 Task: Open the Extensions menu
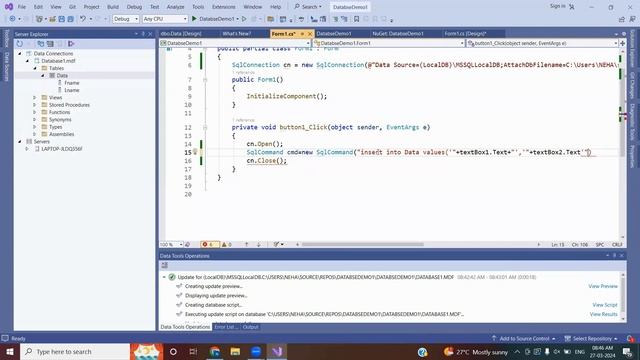click(224, 7)
